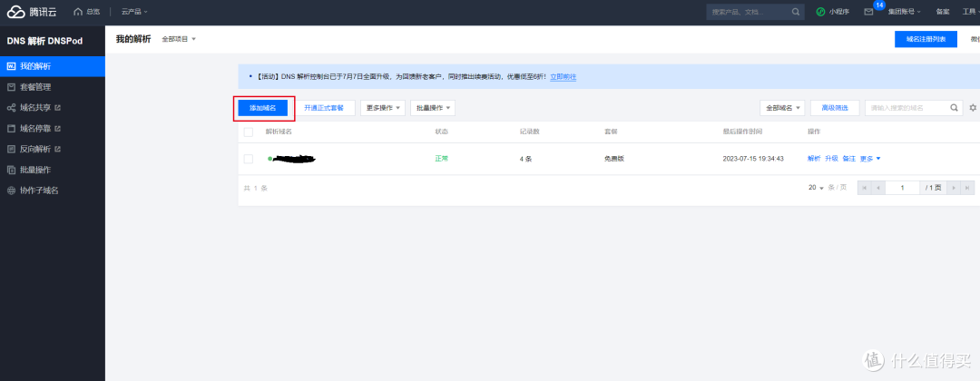Click the 正常 status text
The image size is (980, 381).
[442, 159]
